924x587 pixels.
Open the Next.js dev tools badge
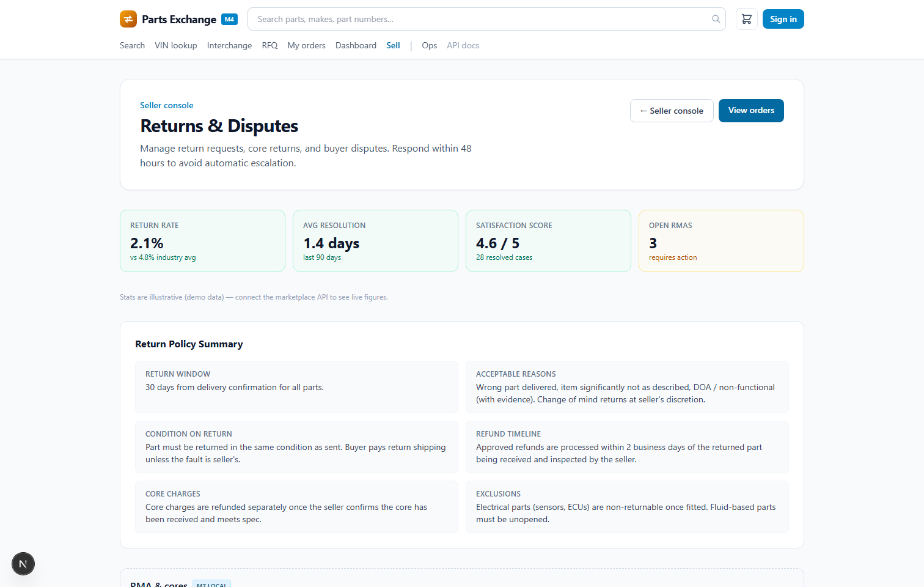[23, 564]
